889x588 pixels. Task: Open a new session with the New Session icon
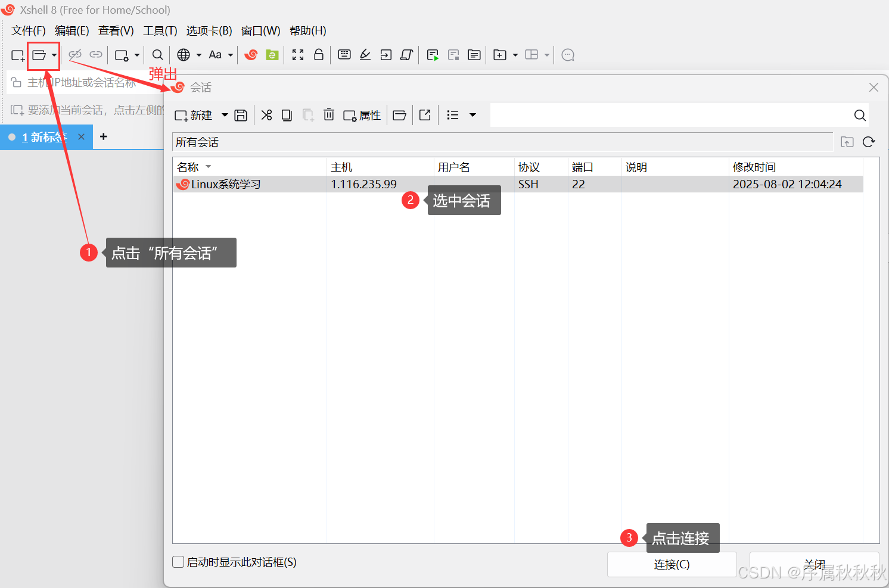(x=17, y=55)
